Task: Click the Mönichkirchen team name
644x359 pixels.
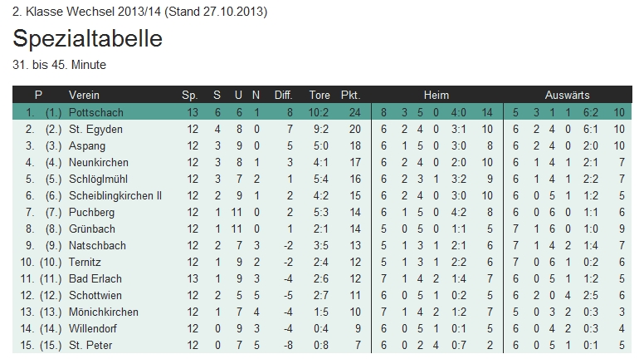Action: tap(104, 312)
